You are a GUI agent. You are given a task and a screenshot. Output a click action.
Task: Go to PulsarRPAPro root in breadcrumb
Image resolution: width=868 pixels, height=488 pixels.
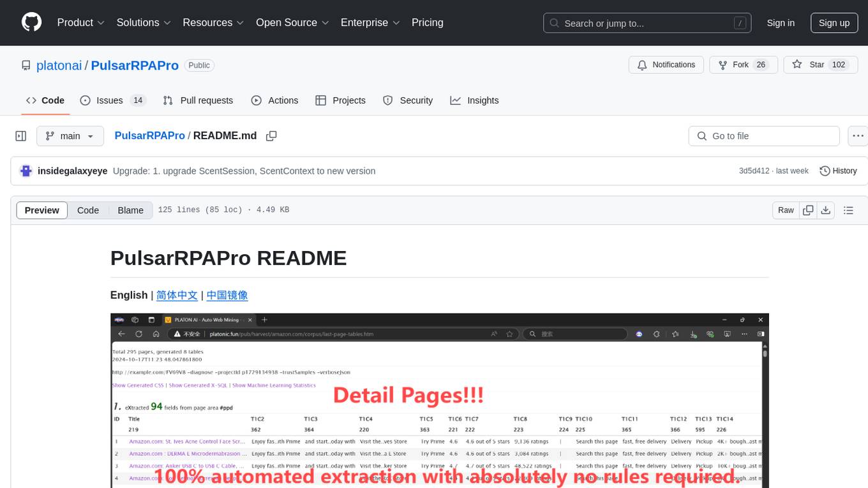pyautogui.click(x=149, y=135)
